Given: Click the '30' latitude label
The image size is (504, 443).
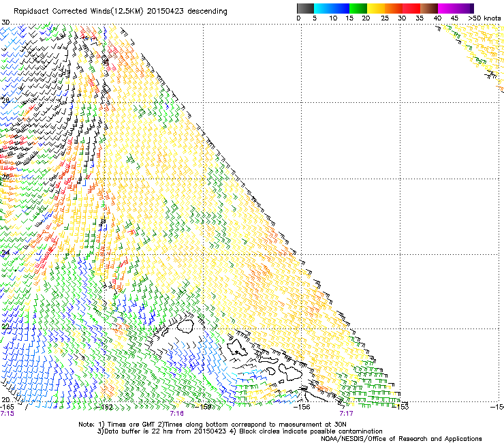Looking at the screenshot, I should click(x=5, y=22).
